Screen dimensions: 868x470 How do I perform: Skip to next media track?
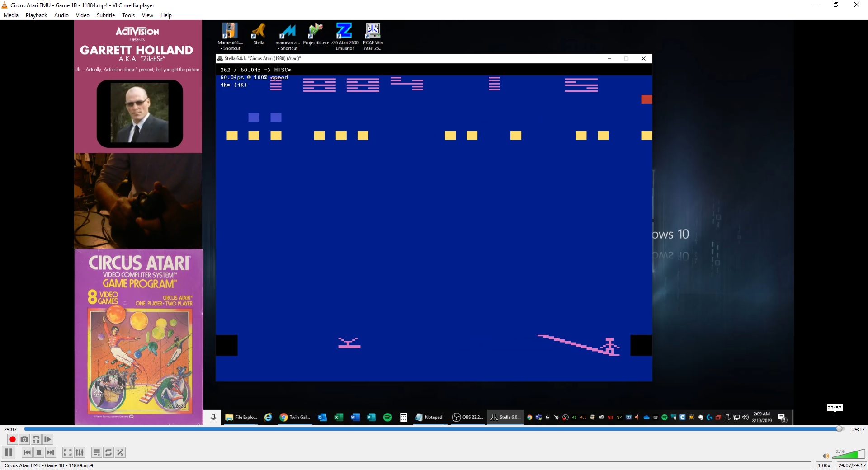point(51,452)
